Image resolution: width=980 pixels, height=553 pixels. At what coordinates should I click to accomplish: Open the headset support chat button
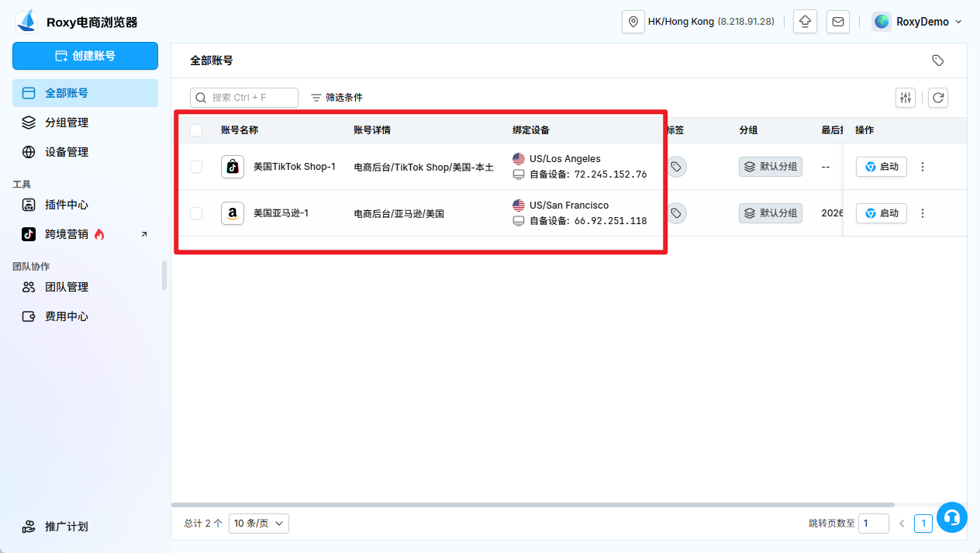coord(952,517)
